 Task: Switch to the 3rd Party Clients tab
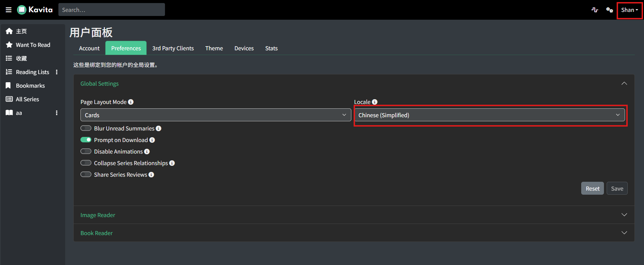pos(173,48)
